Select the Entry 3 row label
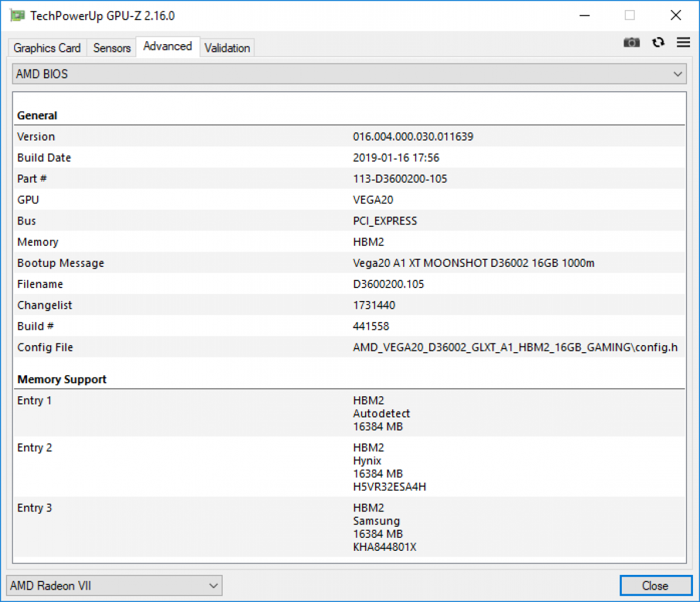 click(x=34, y=508)
